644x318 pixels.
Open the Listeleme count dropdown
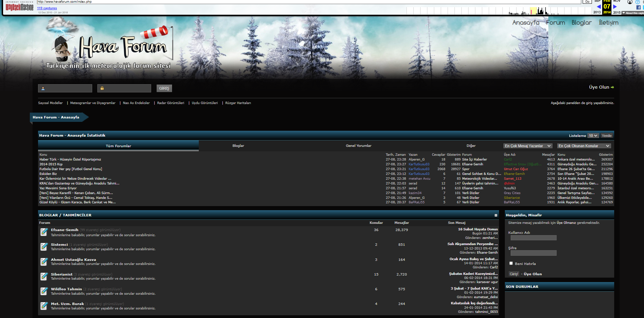point(593,136)
